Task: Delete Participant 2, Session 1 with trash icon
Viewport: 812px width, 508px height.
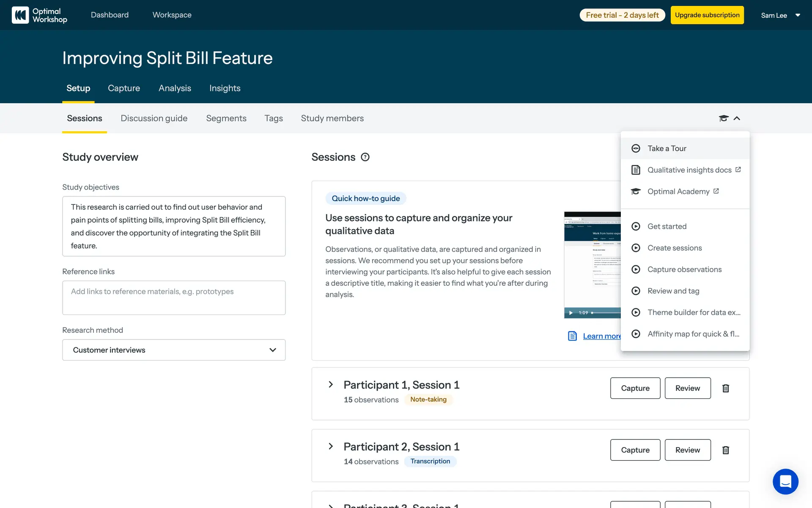Action: coord(726,450)
